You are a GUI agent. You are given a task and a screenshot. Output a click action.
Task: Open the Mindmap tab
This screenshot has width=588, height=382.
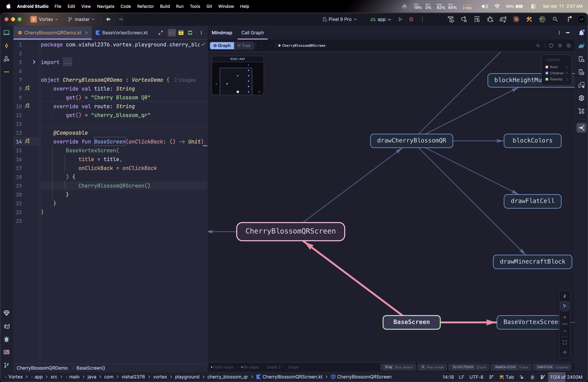222,33
